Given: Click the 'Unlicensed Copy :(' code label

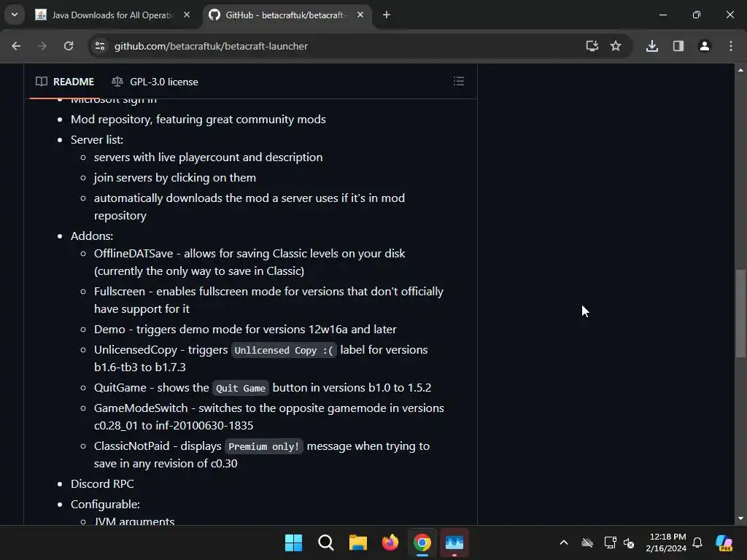Looking at the screenshot, I should point(284,350).
